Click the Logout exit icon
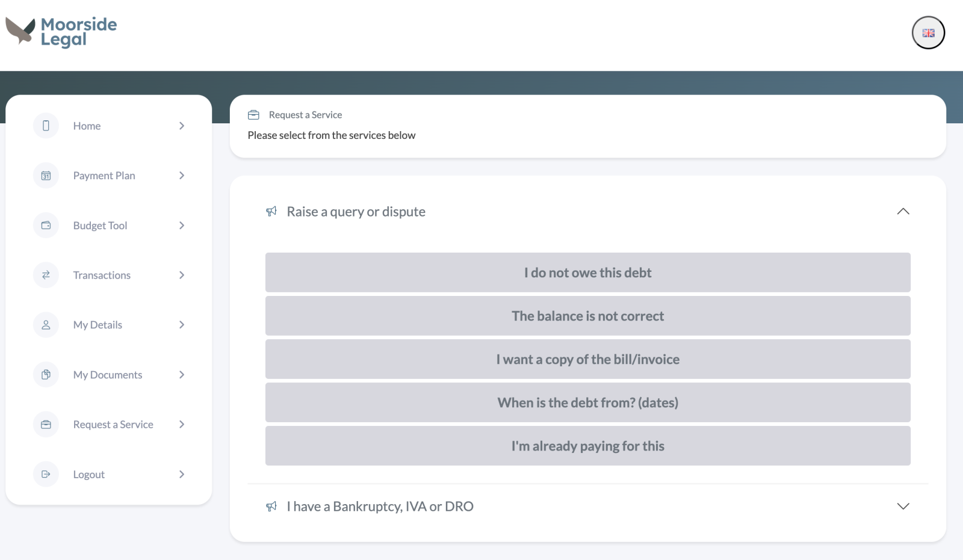 pyautogui.click(x=46, y=474)
